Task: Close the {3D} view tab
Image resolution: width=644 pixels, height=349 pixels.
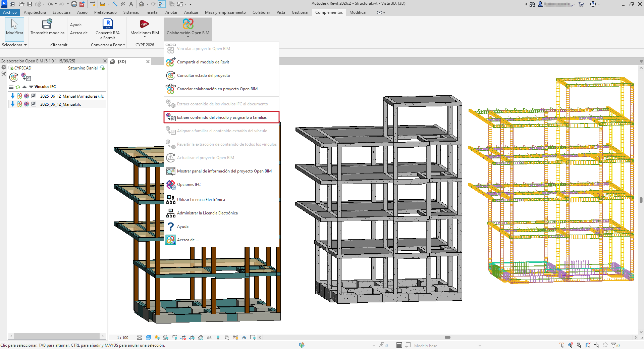Action: 148,61
